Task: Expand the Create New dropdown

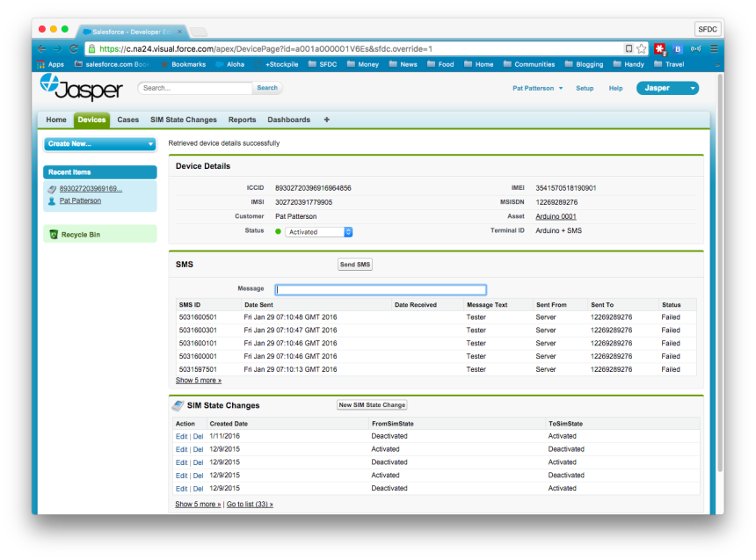Action: [x=100, y=144]
